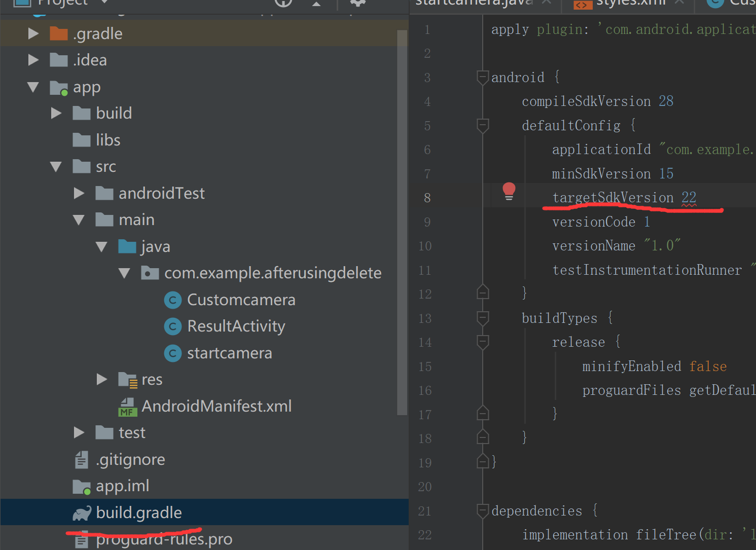
Task: Select build.gradle in the project tree
Action: (x=138, y=512)
